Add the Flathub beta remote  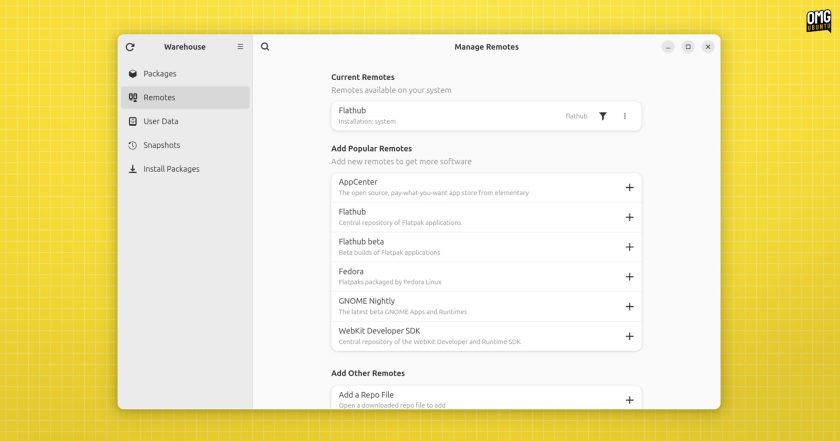(629, 247)
